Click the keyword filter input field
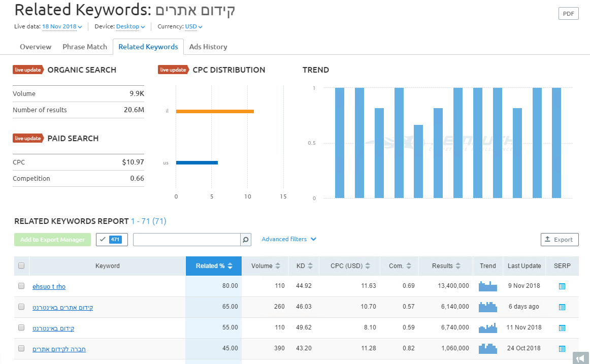The width and height of the screenshot is (590, 364). pyautogui.click(x=187, y=240)
